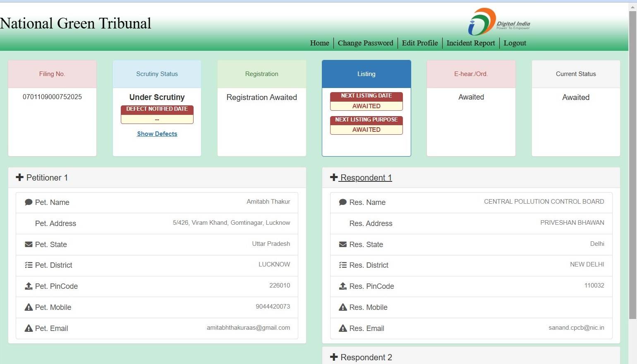
Task: Click the NEW DELHI district value
Action: pyautogui.click(x=587, y=264)
